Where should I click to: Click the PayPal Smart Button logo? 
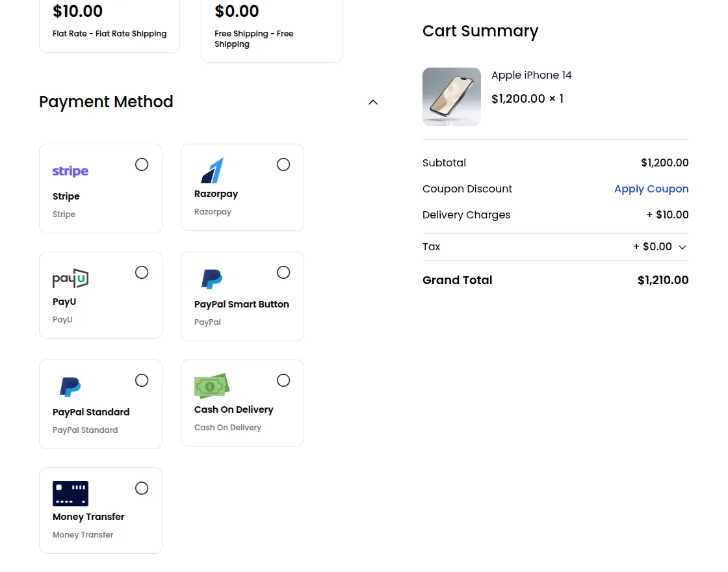(212, 279)
